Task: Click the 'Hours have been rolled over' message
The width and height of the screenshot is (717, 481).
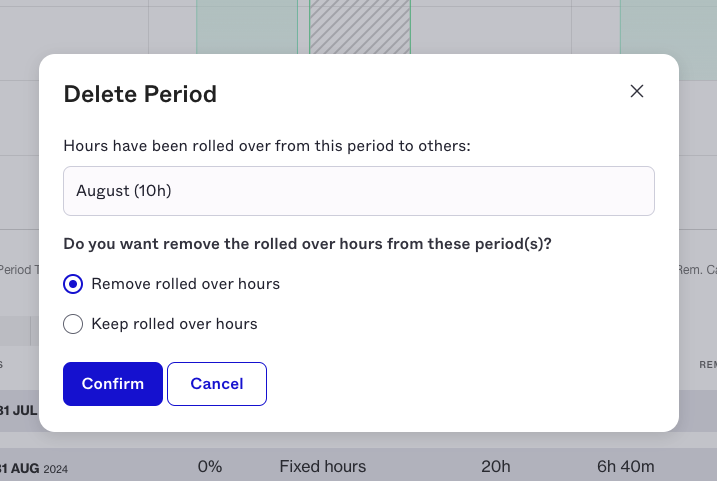Action: pyautogui.click(x=267, y=146)
